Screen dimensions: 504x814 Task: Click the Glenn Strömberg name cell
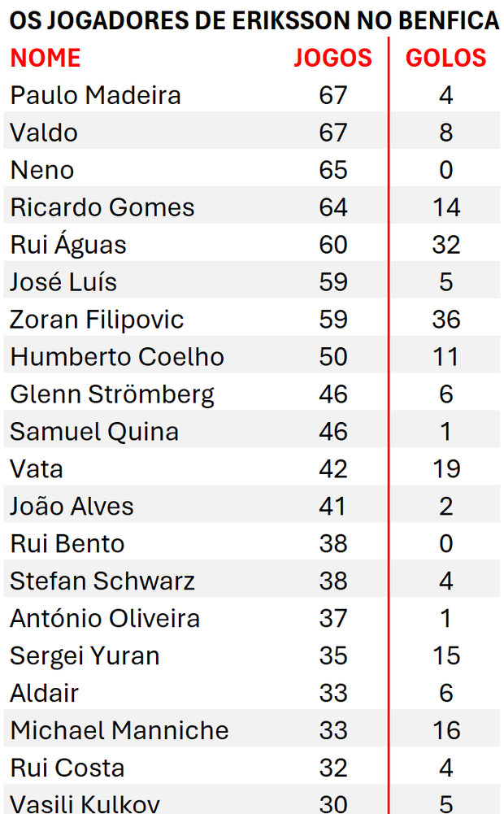pos(112,394)
